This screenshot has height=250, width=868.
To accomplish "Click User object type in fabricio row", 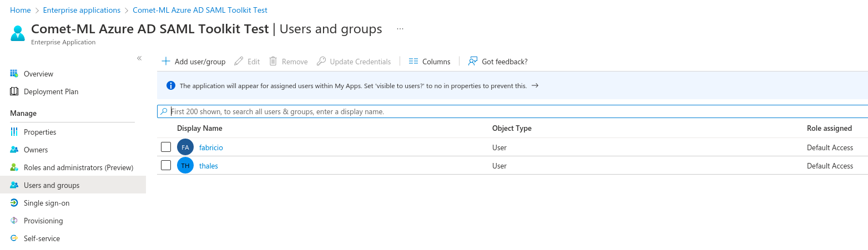I will 499,147.
